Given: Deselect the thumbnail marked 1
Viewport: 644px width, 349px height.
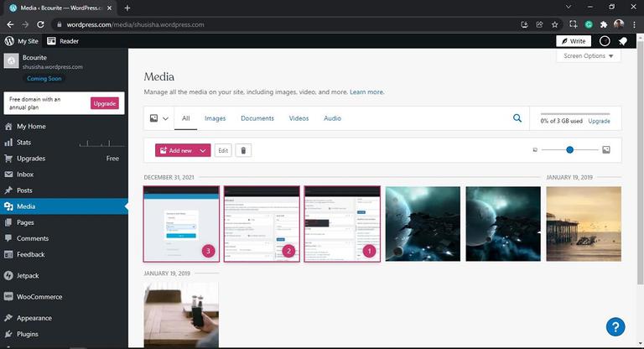Looking at the screenshot, I should tap(342, 224).
